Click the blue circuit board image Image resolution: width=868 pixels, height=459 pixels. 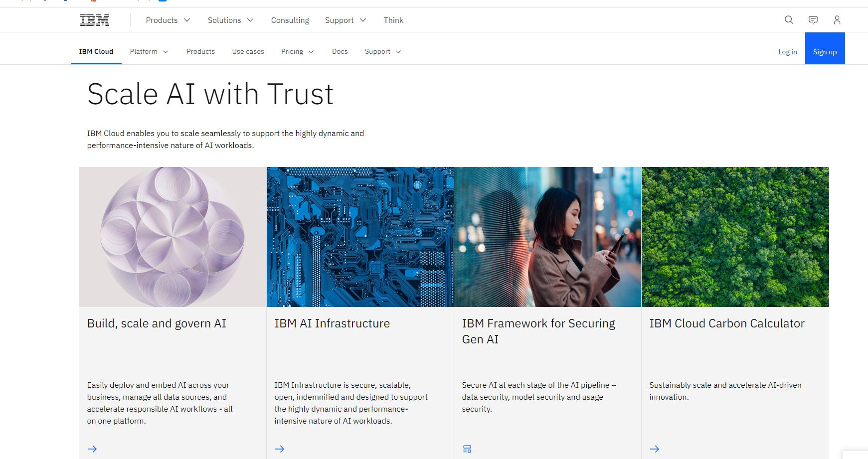tap(360, 237)
